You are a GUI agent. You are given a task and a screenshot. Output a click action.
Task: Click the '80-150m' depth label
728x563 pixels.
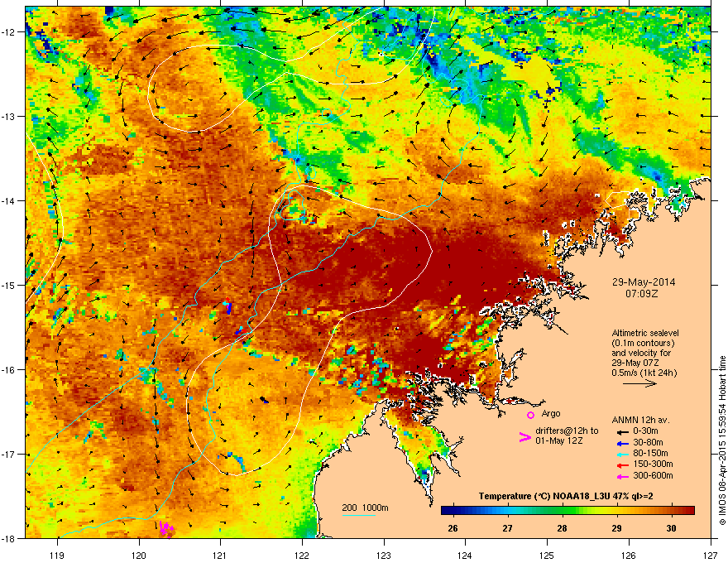650,453
